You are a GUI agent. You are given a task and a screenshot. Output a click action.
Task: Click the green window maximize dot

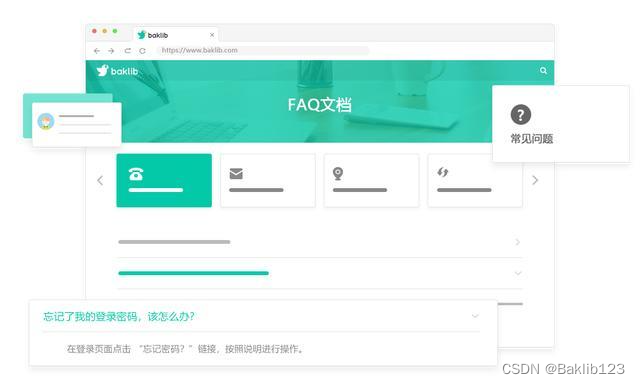click(115, 31)
